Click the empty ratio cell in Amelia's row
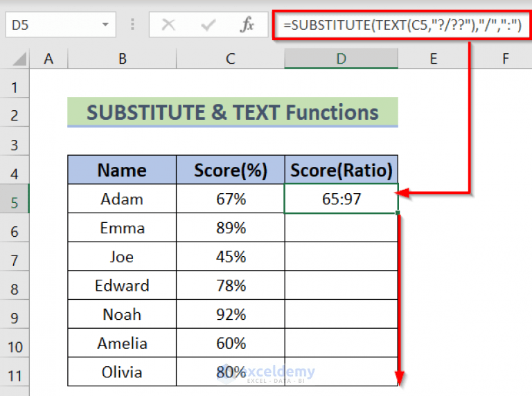 [x=341, y=343]
